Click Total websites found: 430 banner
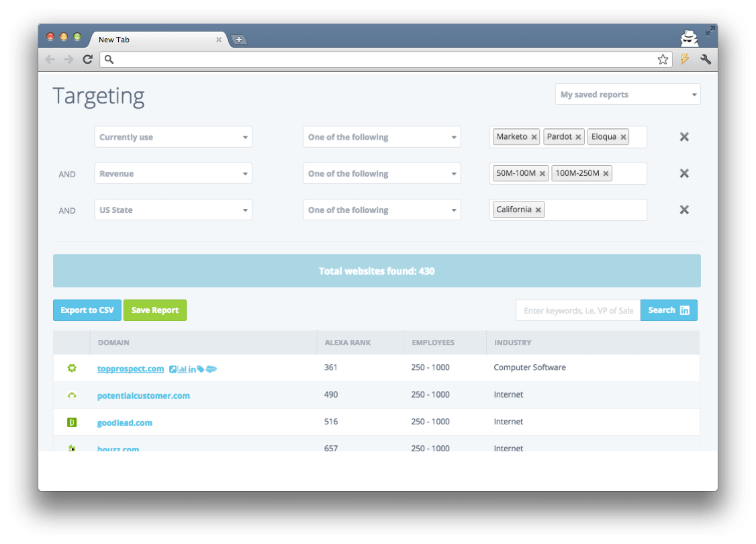This screenshot has height=544, width=756. [x=377, y=271]
